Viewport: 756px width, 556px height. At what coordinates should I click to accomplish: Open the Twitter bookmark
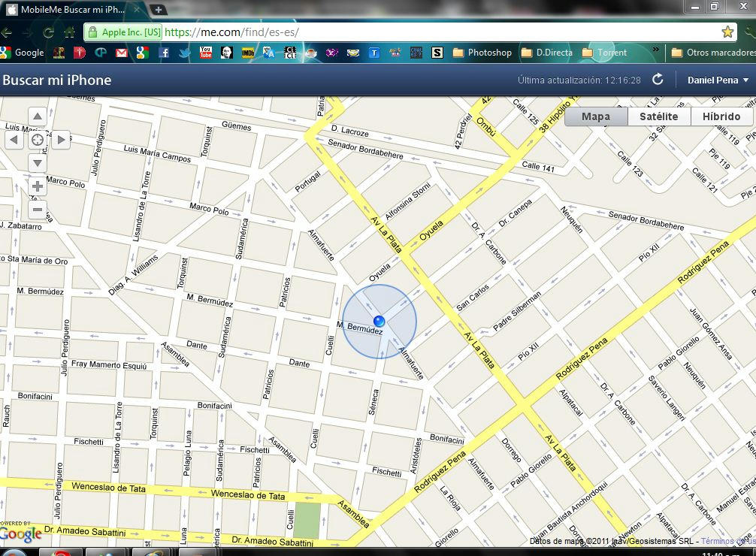click(184, 53)
